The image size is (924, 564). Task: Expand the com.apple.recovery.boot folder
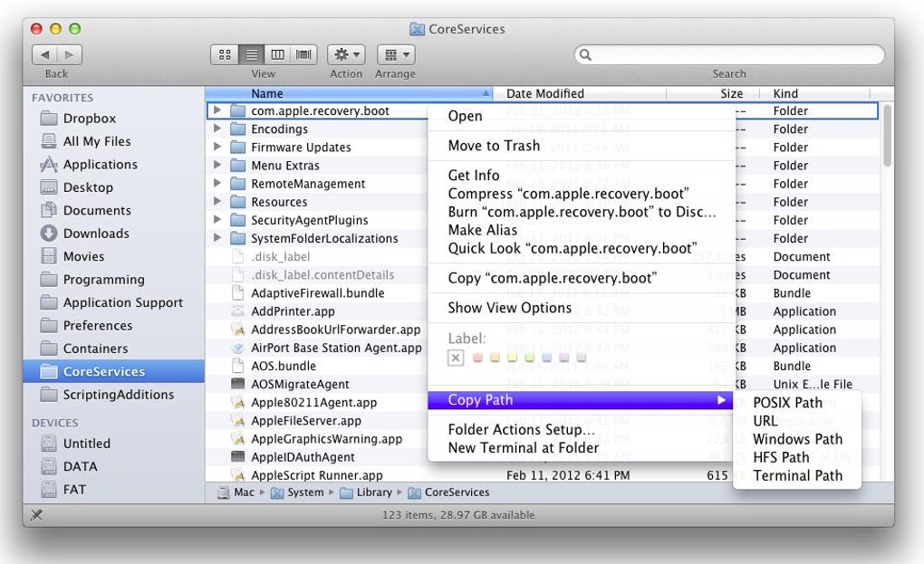click(217, 110)
